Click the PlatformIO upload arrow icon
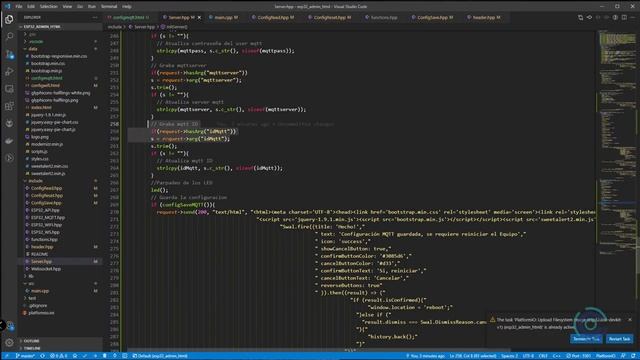The height and width of the screenshot is (360, 640). [x=95, y=356]
